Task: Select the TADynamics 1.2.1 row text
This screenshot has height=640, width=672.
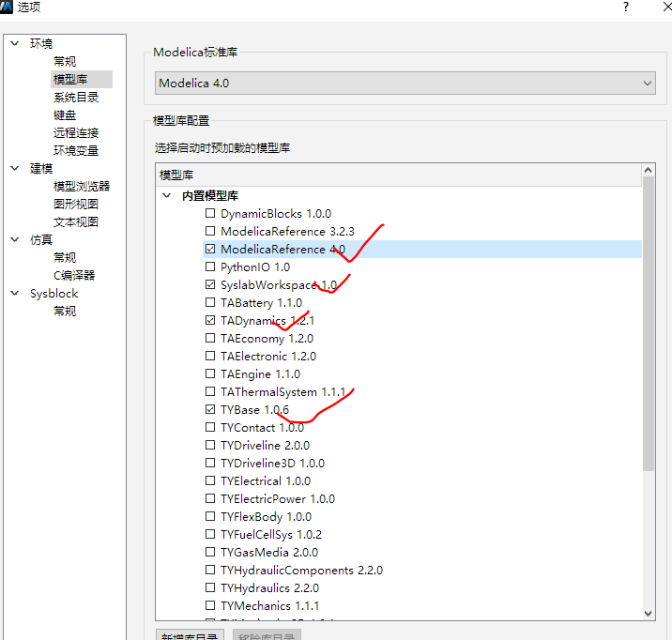Action: click(x=267, y=320)
